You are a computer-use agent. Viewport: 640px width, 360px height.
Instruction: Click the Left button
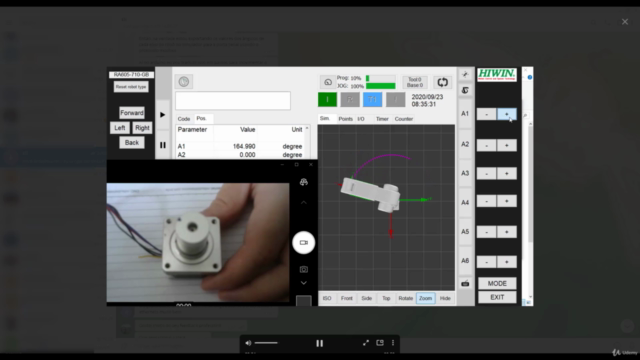coord(120,128)
